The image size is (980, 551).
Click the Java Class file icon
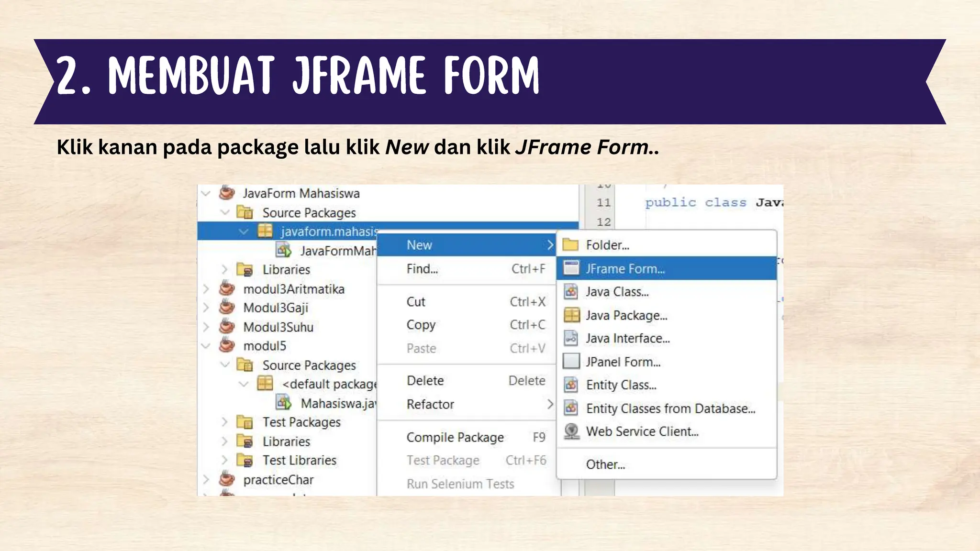click(571, 292)
